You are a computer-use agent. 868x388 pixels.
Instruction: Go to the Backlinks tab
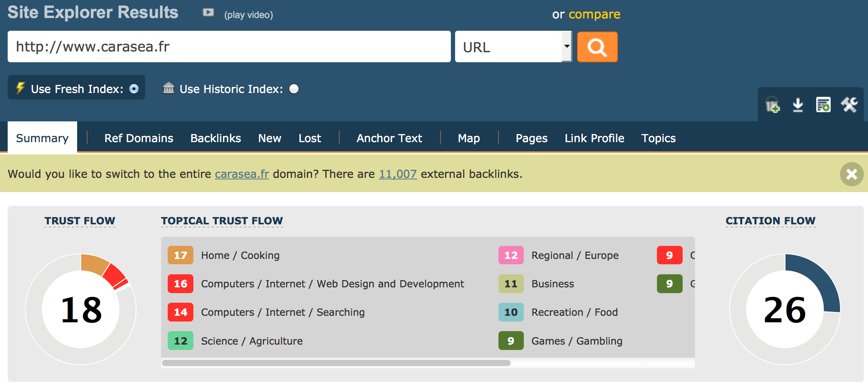[x=216, y=138]
